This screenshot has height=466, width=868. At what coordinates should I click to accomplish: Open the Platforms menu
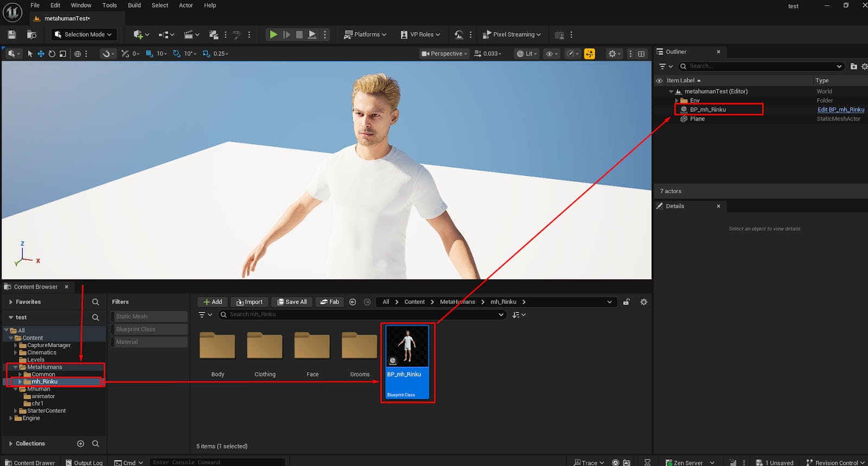pyautogui.click(x=365, y=35)
